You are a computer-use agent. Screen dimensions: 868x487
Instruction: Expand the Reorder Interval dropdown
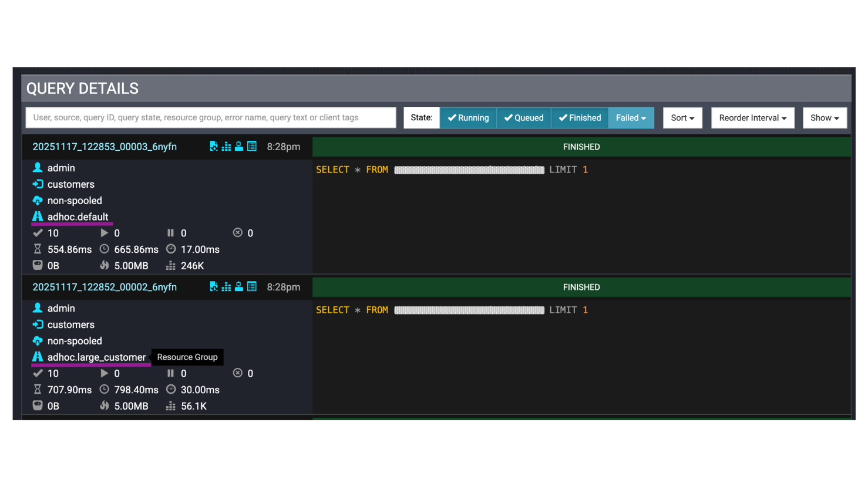(752, 118)
